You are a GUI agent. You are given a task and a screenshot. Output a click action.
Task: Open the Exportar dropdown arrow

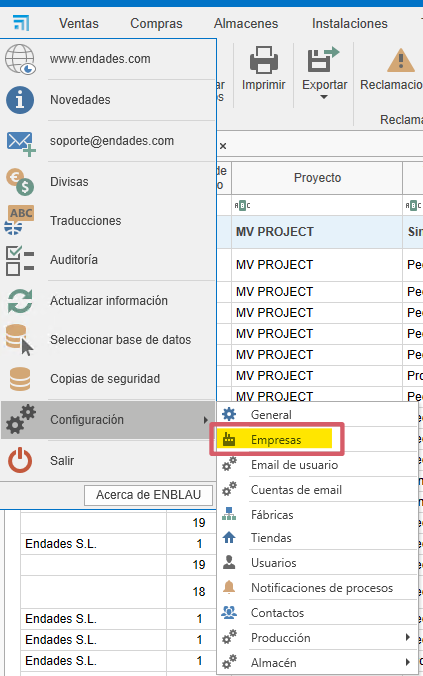pos(324,97)
